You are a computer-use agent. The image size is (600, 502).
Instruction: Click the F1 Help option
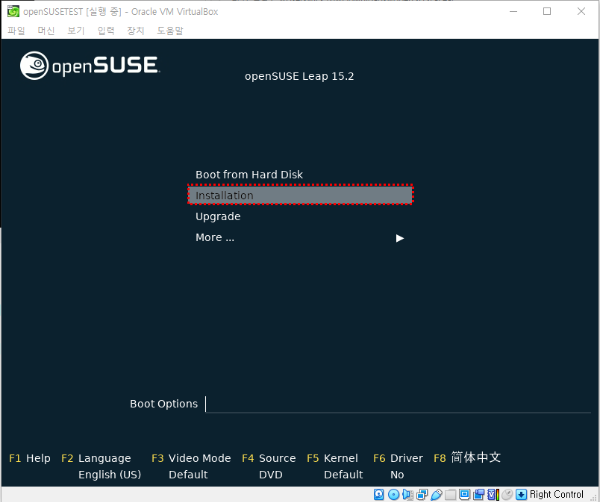[29, 458]
